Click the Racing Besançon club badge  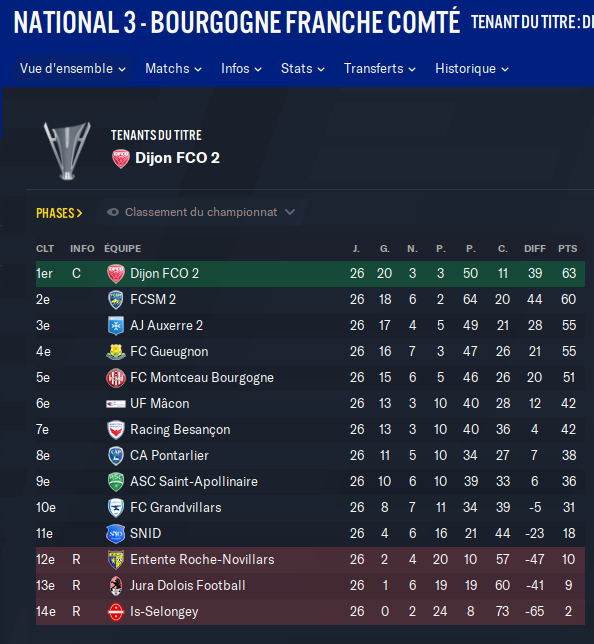point(116,430)
